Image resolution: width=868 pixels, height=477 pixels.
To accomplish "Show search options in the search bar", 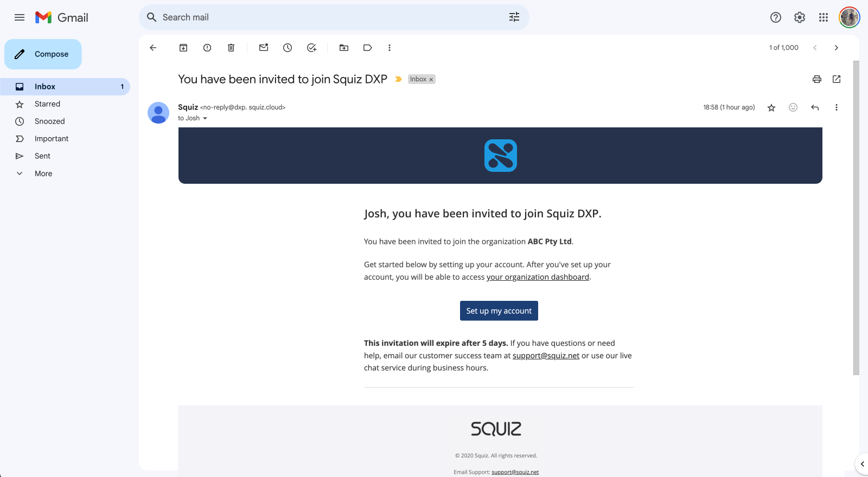I will coord(514,17).
